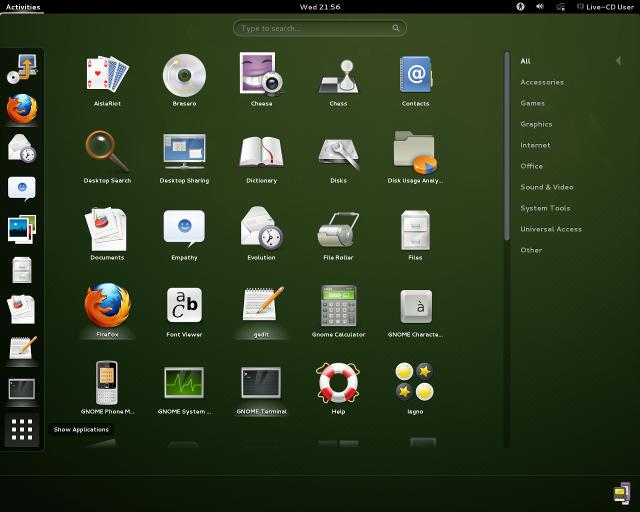Launch the Iagno game
Image resolution: width=640 pixels, height=512 pixels.
point(415,388)
